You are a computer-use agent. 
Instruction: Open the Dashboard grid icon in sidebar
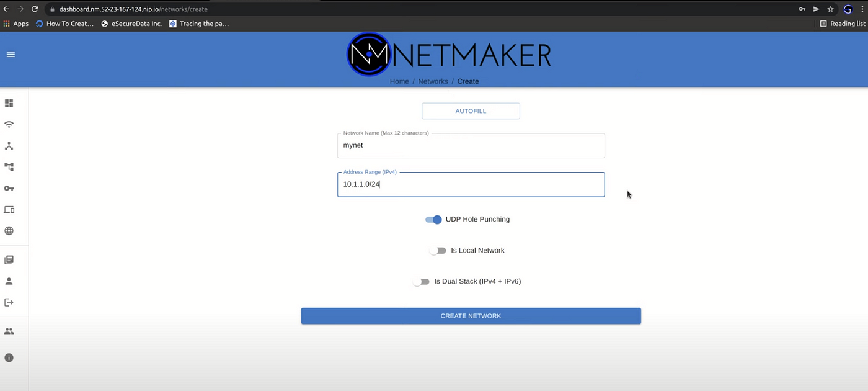(x=9, y=103)
